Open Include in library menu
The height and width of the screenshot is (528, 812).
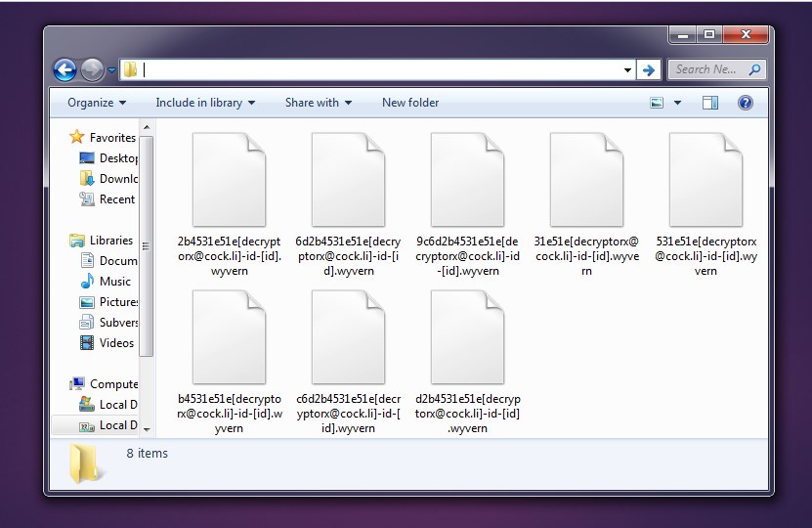[x=205, y=103]
